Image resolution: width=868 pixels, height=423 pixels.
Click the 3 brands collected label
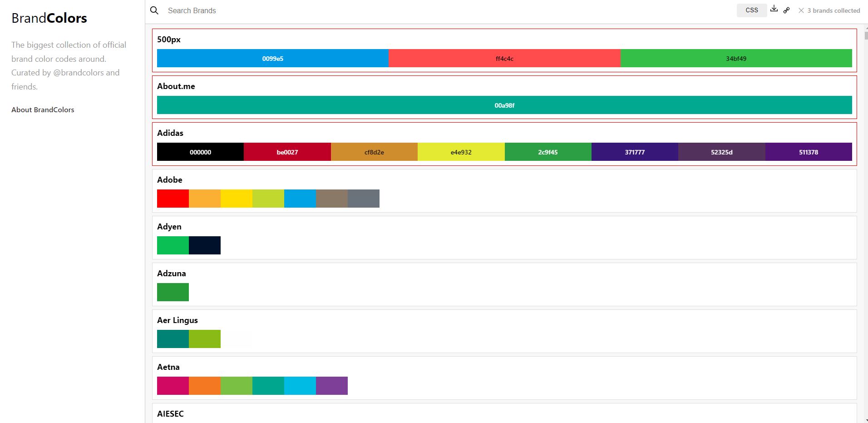click(x=833, y=10)
